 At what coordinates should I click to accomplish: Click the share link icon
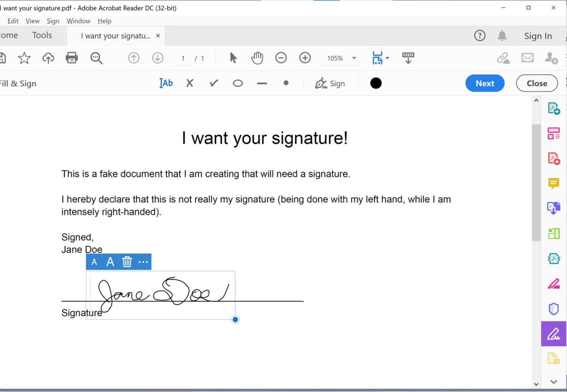[504, 58]
